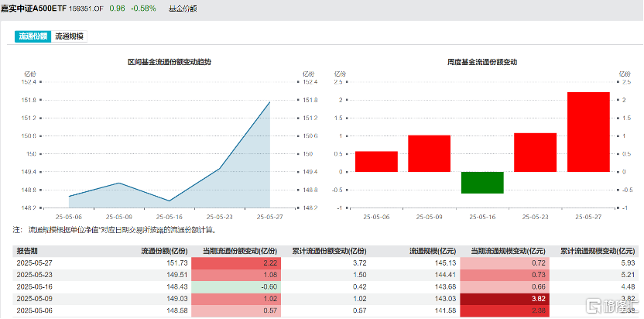Click the red bar for 25-05-23
The image size is (644, 319).
point(535,153)
